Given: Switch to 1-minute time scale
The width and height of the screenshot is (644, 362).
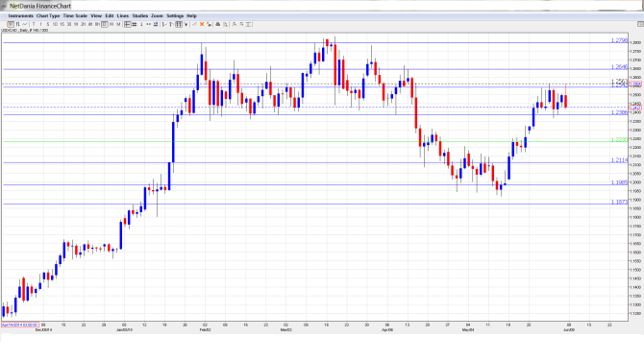Looking at the screenshot, I should pyautogui.click(x=40, y=25).
